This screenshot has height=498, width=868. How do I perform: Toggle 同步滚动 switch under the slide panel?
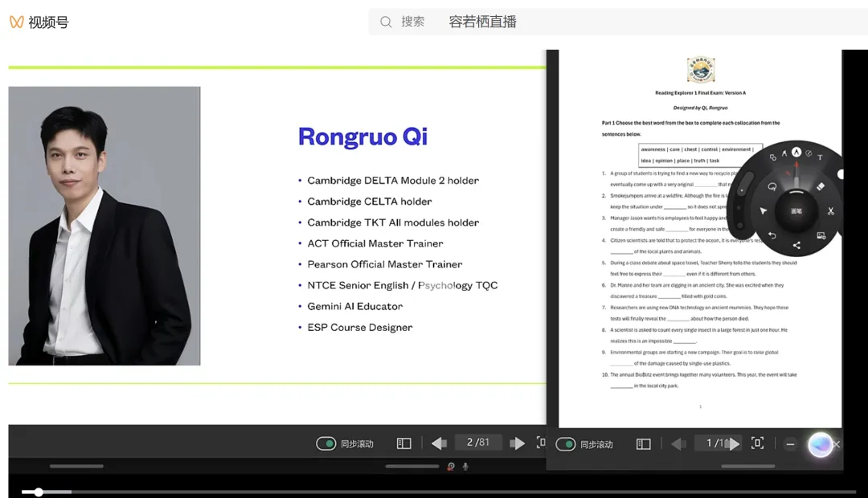coord(325,443)
